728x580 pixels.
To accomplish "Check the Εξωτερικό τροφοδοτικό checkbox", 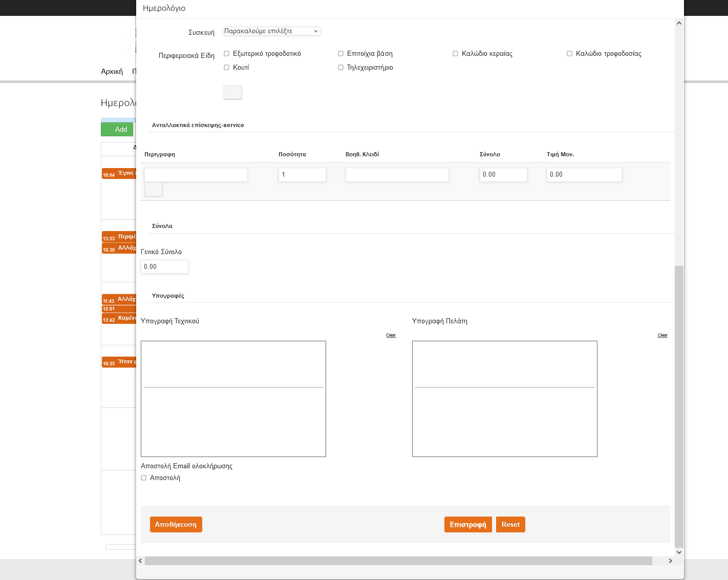I will [x=227, y=54].
